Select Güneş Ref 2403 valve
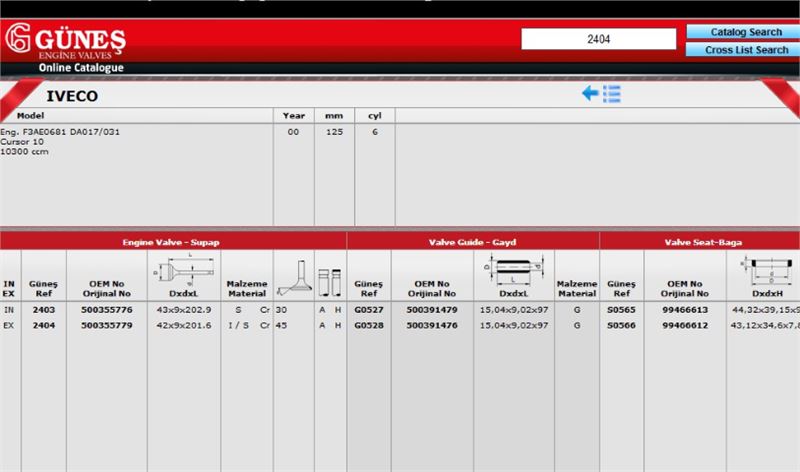800x472 pixels. [x=43, y=310]
